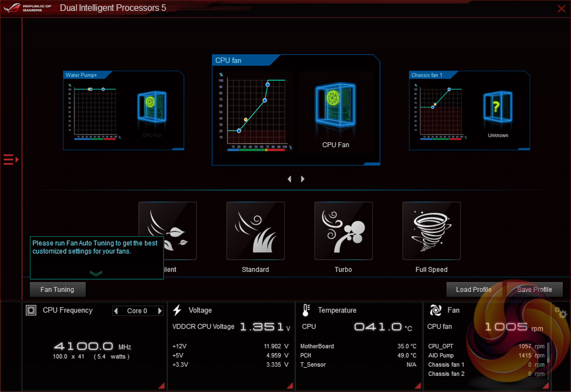The height and width of the screenshot is (392, 571).
Task: Select the lowest point on CPU fan curve
Action: point(239,131)
